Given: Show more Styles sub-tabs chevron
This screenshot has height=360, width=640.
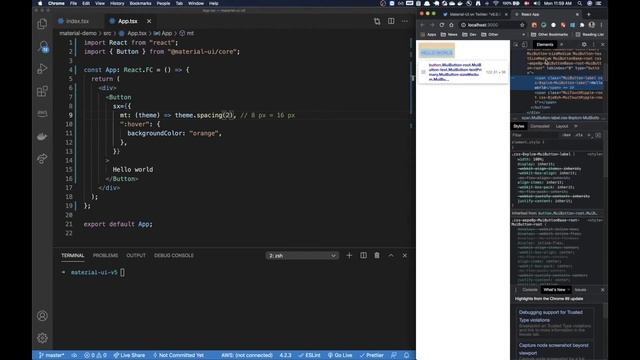Looking at the screenshot, I should click(576, 126).
